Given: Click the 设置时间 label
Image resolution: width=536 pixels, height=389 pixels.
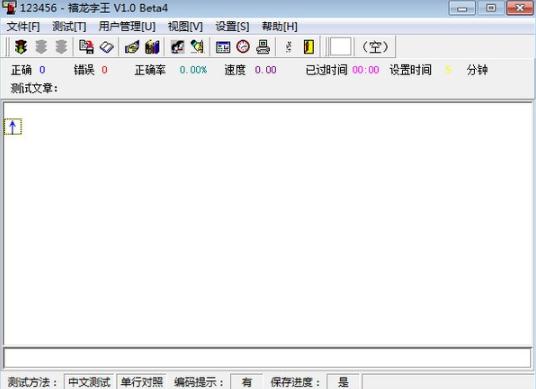Looking at the screenshot, I should click(x=411, y=70).
